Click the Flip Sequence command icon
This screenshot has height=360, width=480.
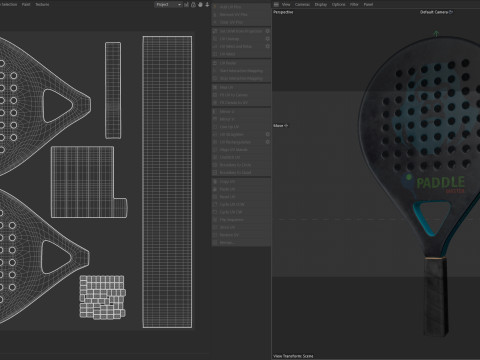point(215,220)
